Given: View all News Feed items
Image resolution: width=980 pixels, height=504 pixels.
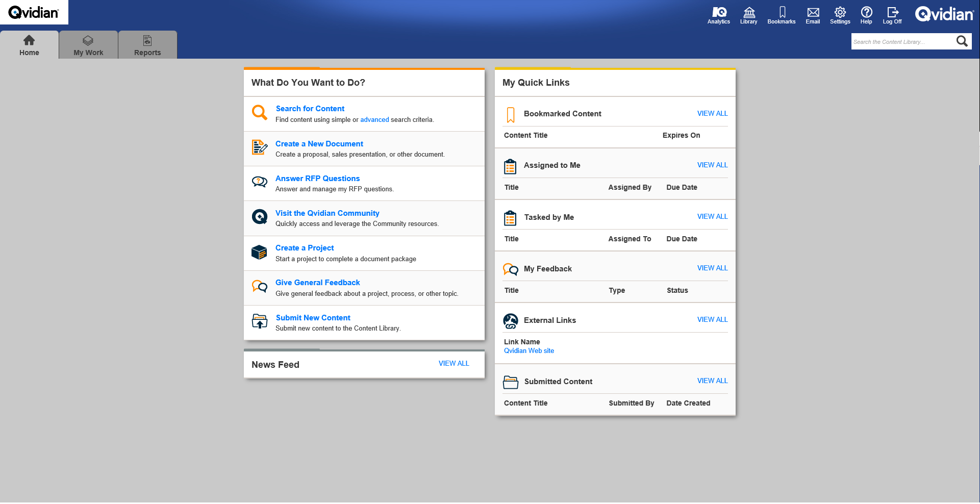Looking at the screenshot, I should (454, 364).
